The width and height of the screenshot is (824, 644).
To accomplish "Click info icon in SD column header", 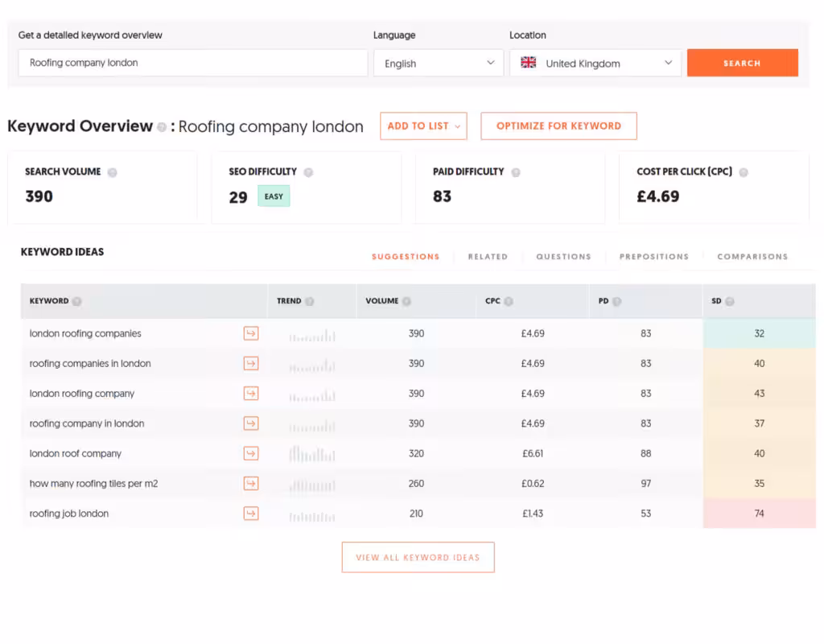I will click(729, 301).
